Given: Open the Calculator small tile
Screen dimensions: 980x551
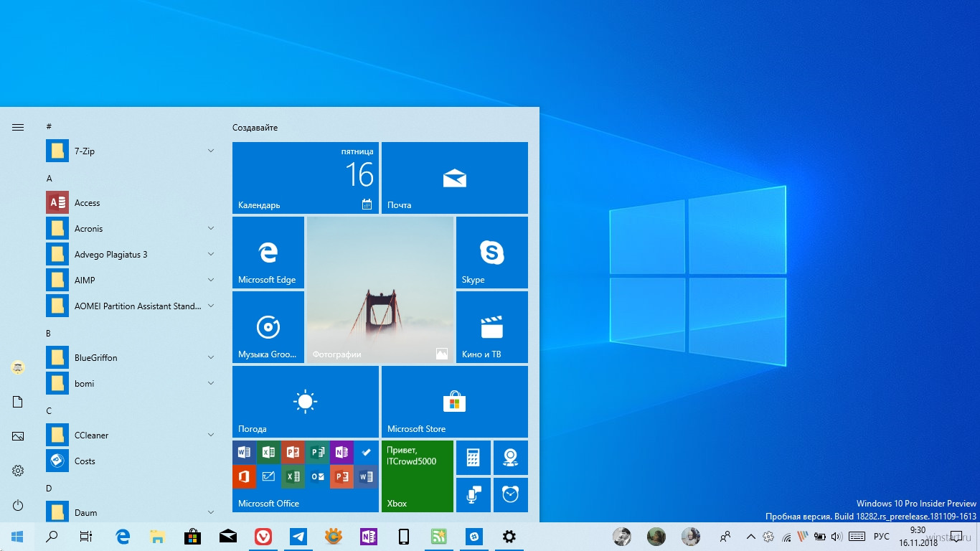Looking at the screenshot, I should [x=473, y=458].
